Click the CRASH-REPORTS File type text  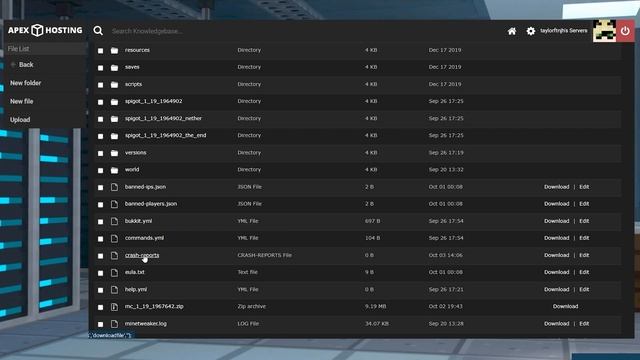pos(264,255)
